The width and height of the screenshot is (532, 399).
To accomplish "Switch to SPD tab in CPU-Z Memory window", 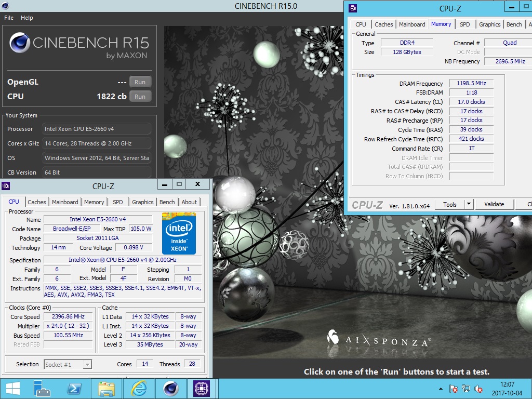I will pyautogui.click(x=465, y=24).
